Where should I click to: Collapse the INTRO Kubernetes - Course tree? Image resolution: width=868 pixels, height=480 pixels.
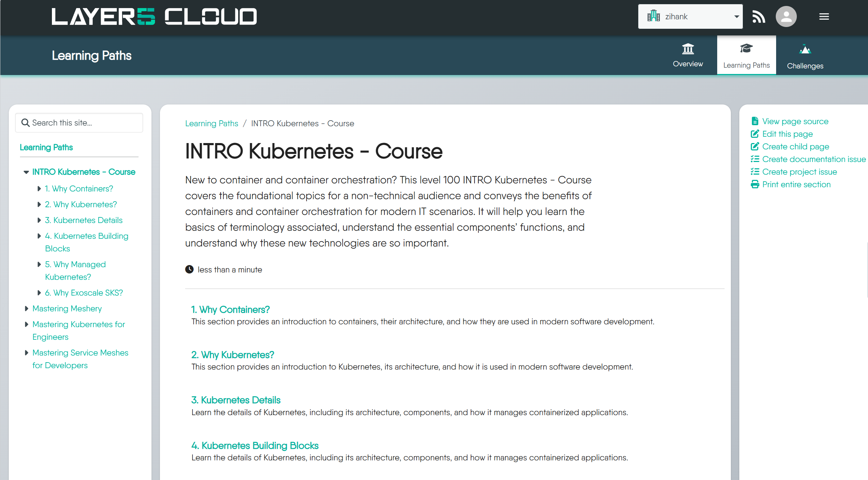click(x=26, y=172)
